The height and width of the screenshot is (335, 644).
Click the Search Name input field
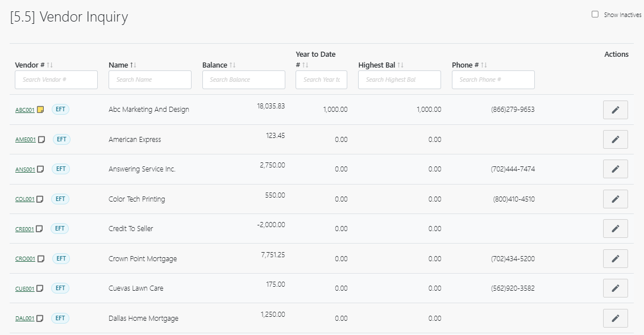coord(149,79)
